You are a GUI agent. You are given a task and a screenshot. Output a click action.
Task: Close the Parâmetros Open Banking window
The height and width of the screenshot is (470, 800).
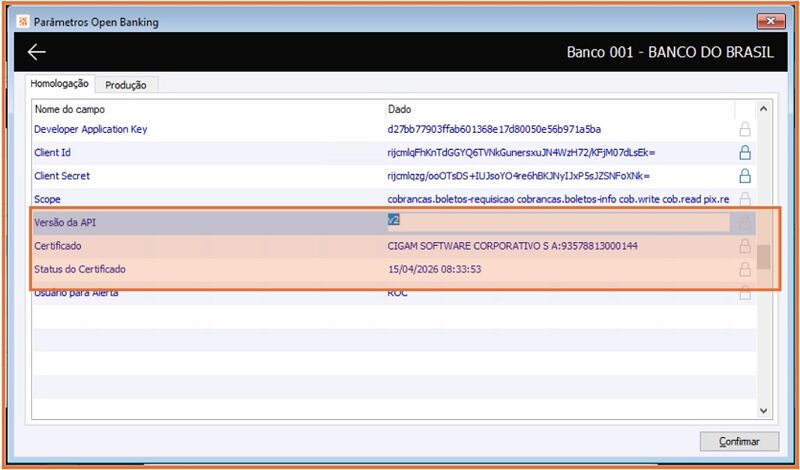coord(770,21)
